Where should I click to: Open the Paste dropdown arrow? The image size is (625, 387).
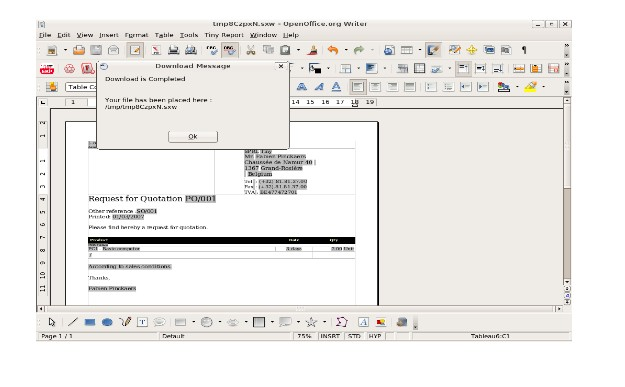pyautogui.click(x=298, y=50)
